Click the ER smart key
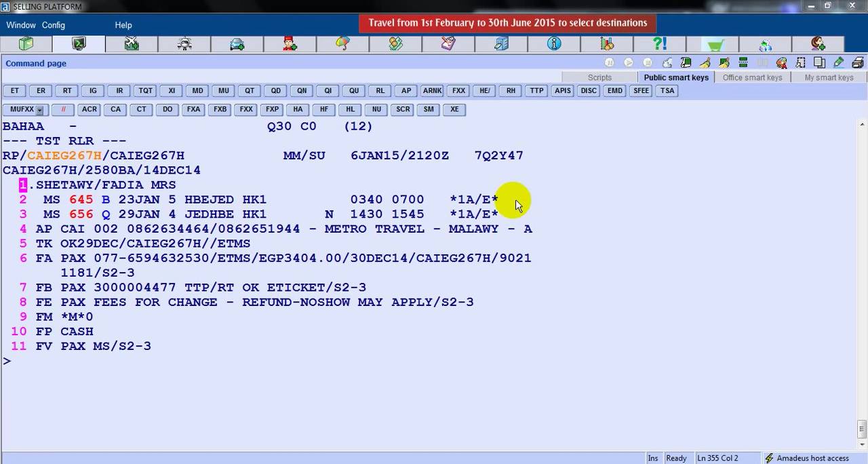This screenshot has width=868, height=464. tap(41, 91)
